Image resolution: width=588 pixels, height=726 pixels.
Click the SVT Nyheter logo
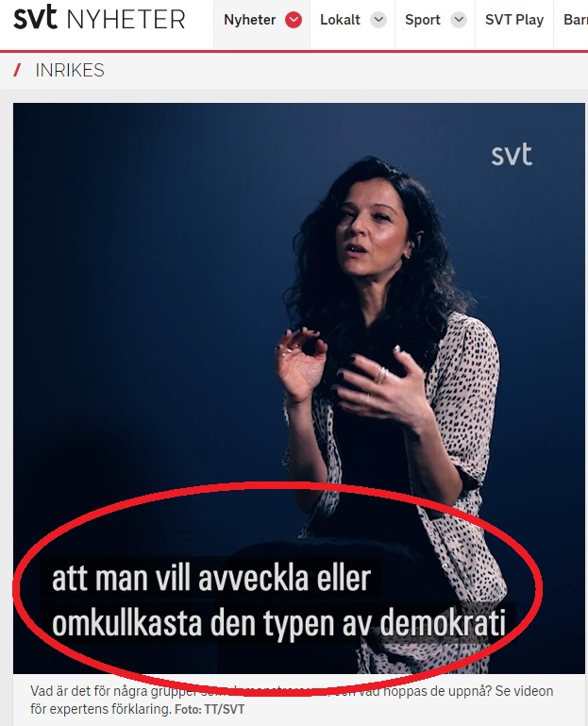coord(99,18)
